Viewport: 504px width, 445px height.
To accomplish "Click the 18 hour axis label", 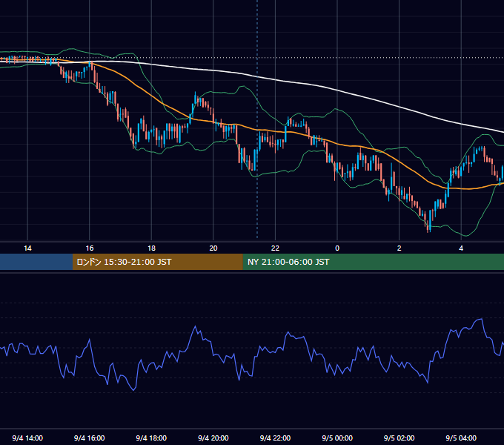I will tap(151, 248).
